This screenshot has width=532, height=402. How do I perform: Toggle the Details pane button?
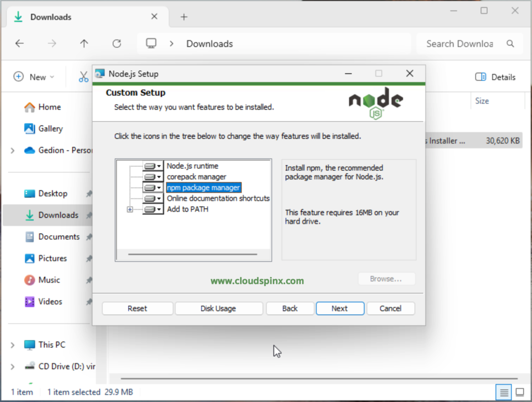[495, 77]
